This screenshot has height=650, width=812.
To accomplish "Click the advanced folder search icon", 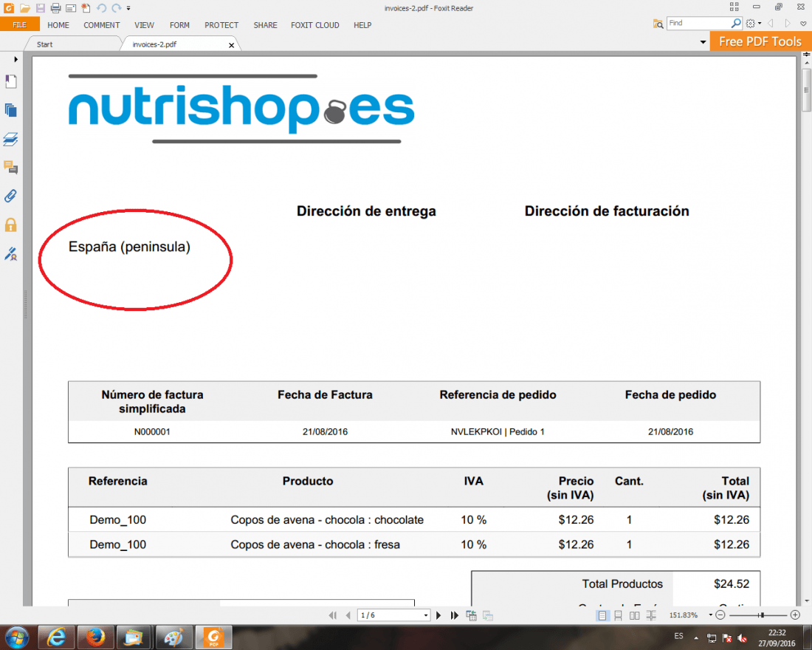I will tap(658, 24).
